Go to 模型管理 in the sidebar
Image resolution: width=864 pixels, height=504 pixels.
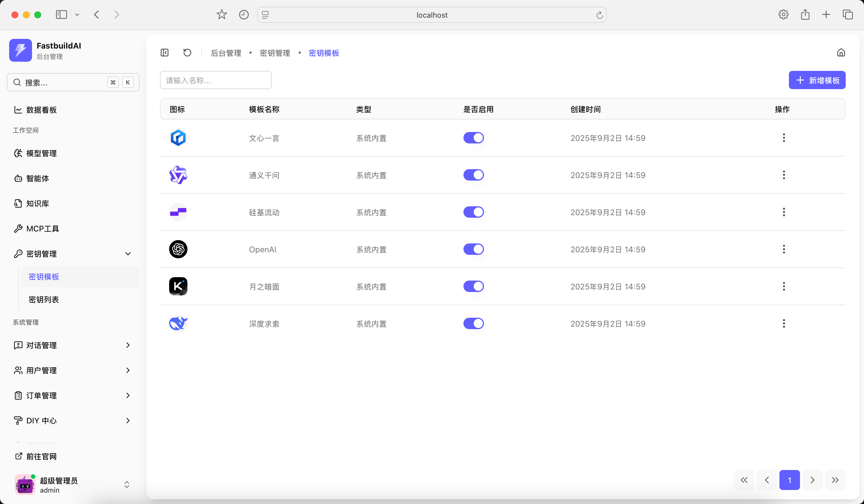pyautogui.click(x=41, y=153)
